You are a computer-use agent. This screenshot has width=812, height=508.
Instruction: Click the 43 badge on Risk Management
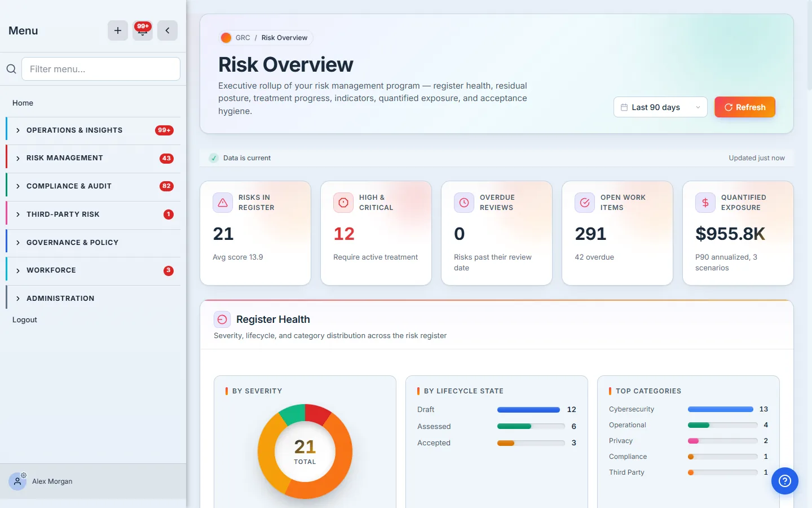click(x=166, y=158)
